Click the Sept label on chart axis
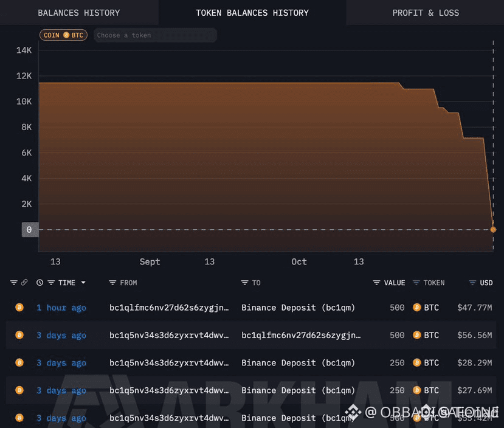This screenshot has width=504, height=428. 150,262
